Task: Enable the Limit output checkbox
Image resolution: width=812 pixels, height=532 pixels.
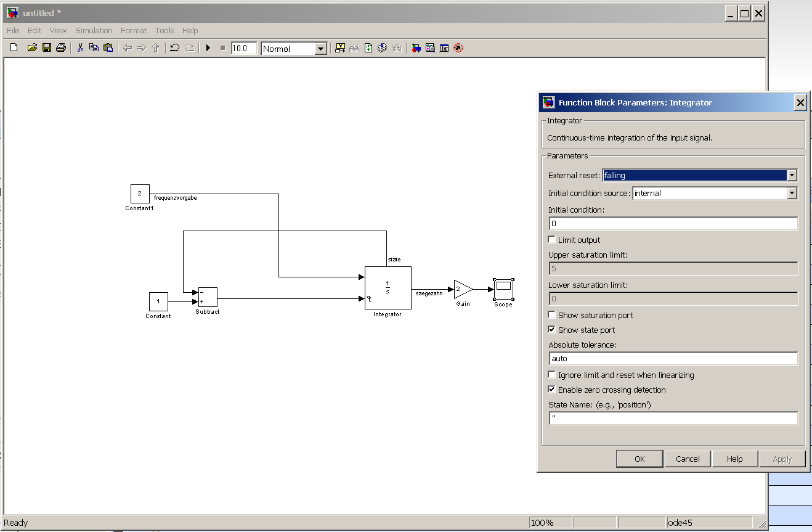Action: pos(552,240)
